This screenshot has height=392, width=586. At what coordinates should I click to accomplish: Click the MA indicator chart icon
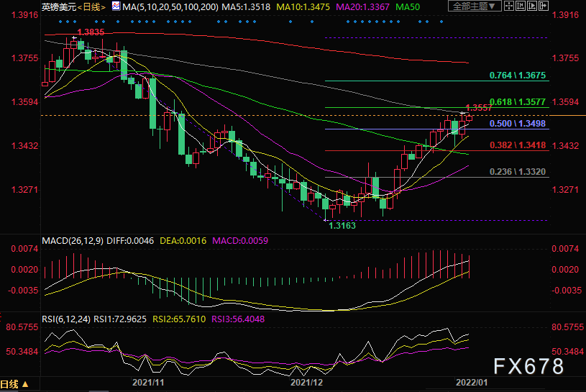coord(116,6)
